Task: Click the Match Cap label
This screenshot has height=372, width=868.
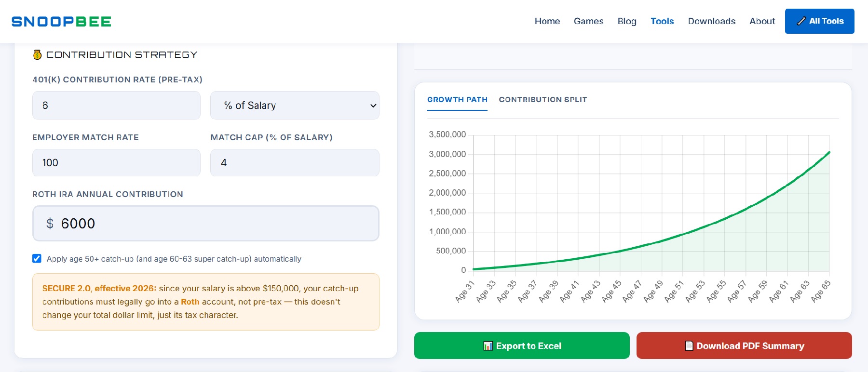Action: [x=271, y=137]
